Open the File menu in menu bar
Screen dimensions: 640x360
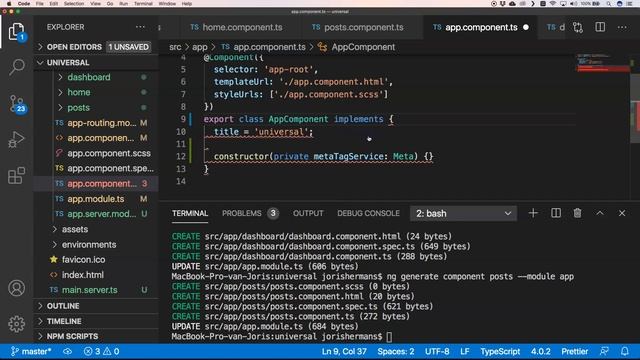point(40,4)
